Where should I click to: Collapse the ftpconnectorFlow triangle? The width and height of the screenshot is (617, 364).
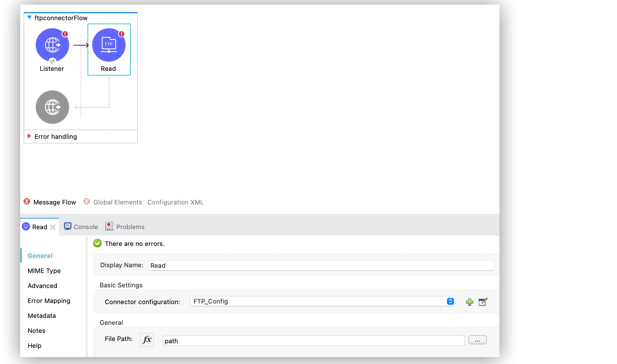[29, 18]
